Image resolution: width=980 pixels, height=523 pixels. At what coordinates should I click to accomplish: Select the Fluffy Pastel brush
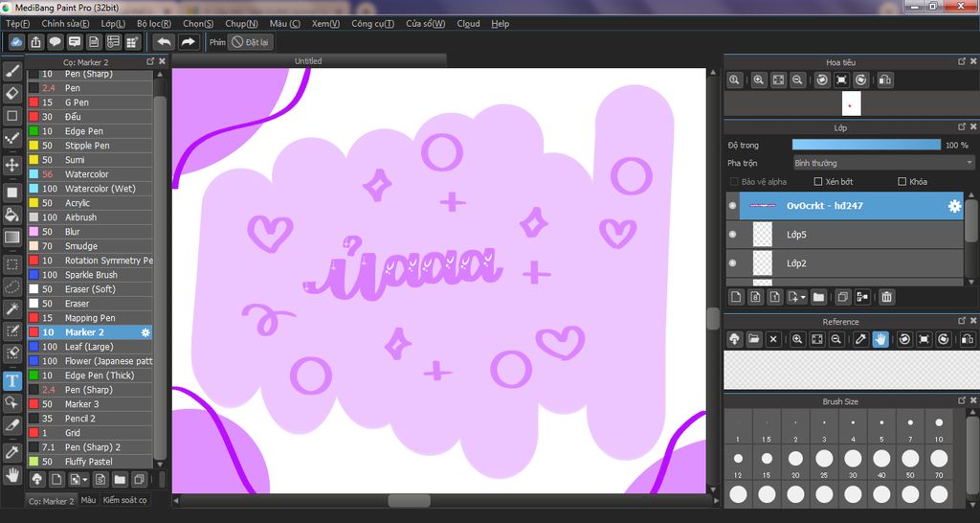tap(89, 462)
